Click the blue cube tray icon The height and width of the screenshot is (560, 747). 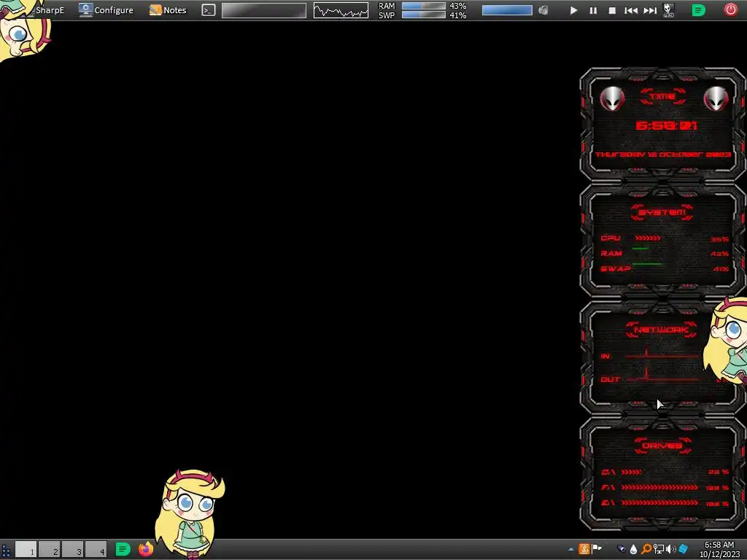pyautogui.click(x=683, y=549)
